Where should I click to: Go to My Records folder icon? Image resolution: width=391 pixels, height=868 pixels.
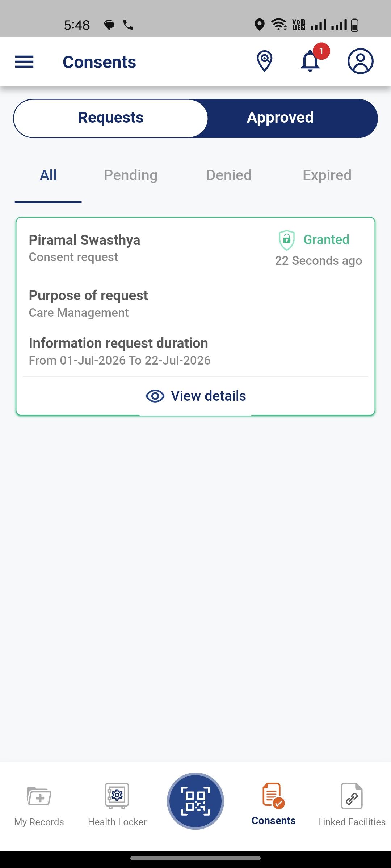[x=39, y=796]
